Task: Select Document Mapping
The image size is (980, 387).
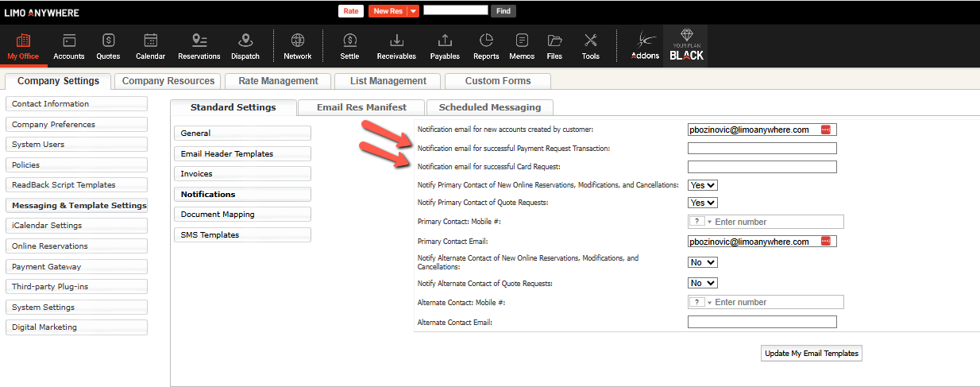Action: [x=242, y=215]
